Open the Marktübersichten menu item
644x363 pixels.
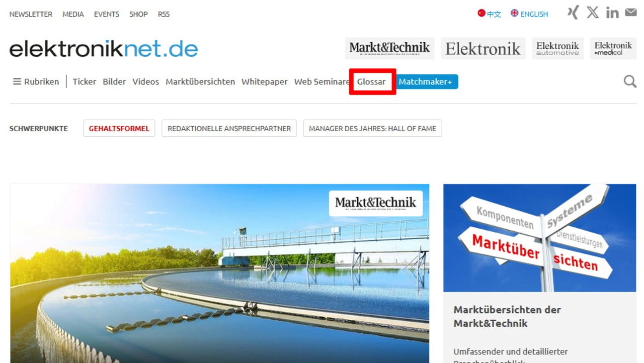click(x=200, y=81)
